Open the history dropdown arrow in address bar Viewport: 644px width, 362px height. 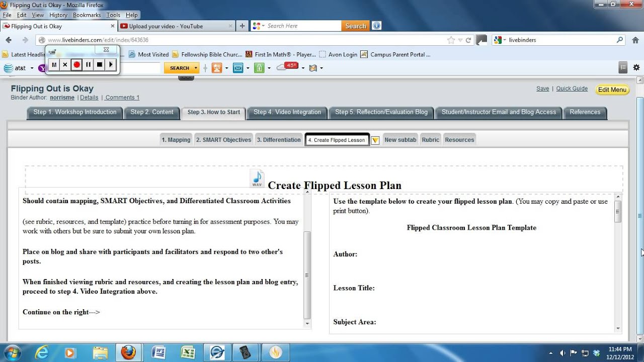pos(460,40)
